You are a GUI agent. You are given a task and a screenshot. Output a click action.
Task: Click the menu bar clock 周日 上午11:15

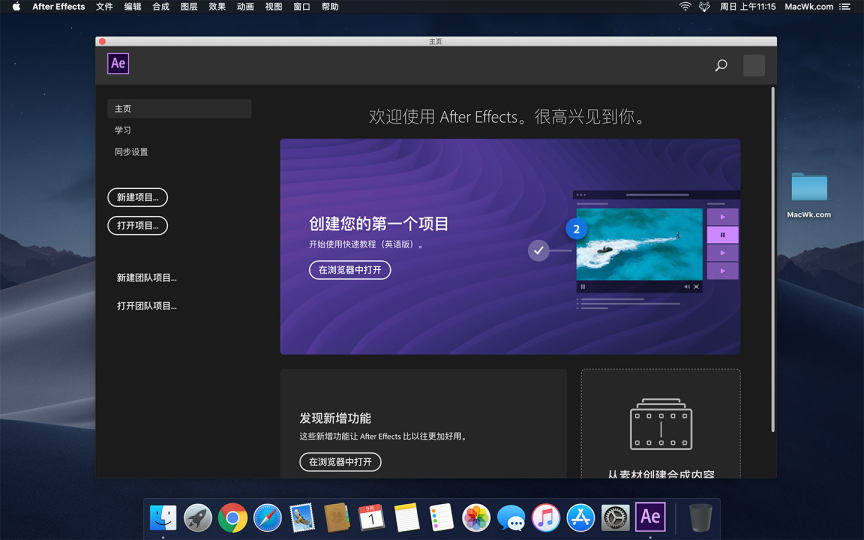pyautogui.click(x=747, y=7)
